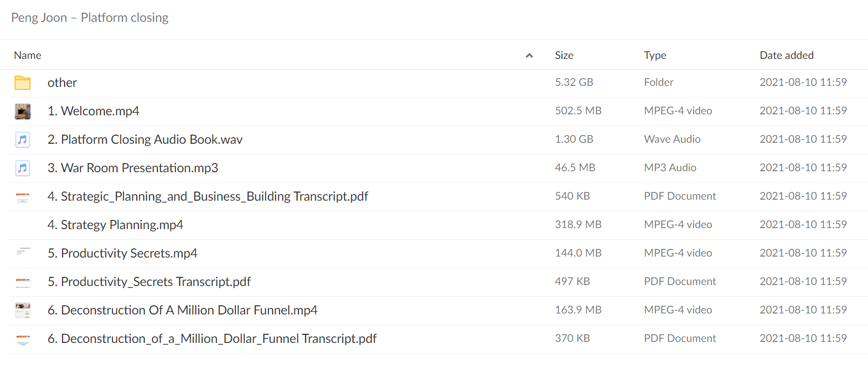Click the Deconstruction Of A Million Dollar Funnel.mp4 thumbnail
Image resolution: width=868 pixels, height=380 pixels.
coord(22,310)
